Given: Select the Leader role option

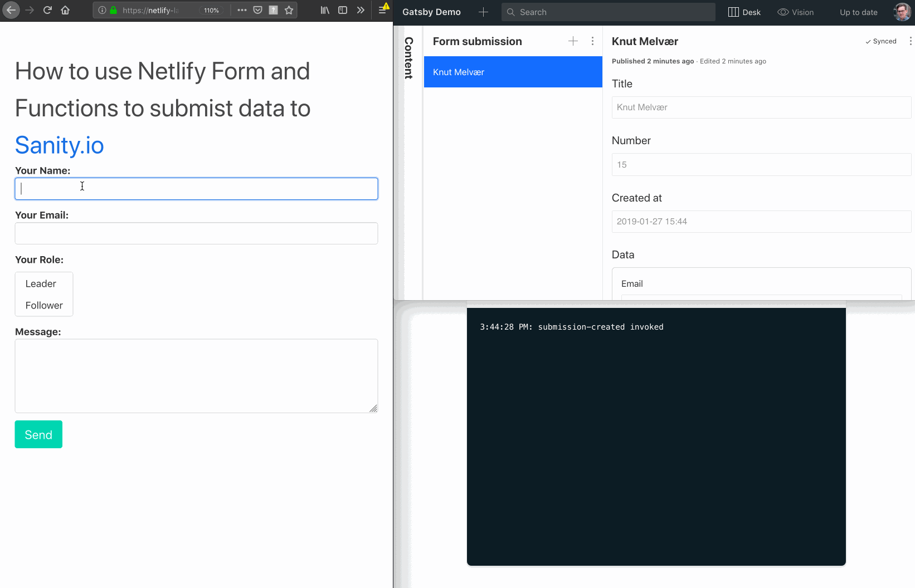Looking at the screenshot, I should pyautogui.click(x=41, y=283).
